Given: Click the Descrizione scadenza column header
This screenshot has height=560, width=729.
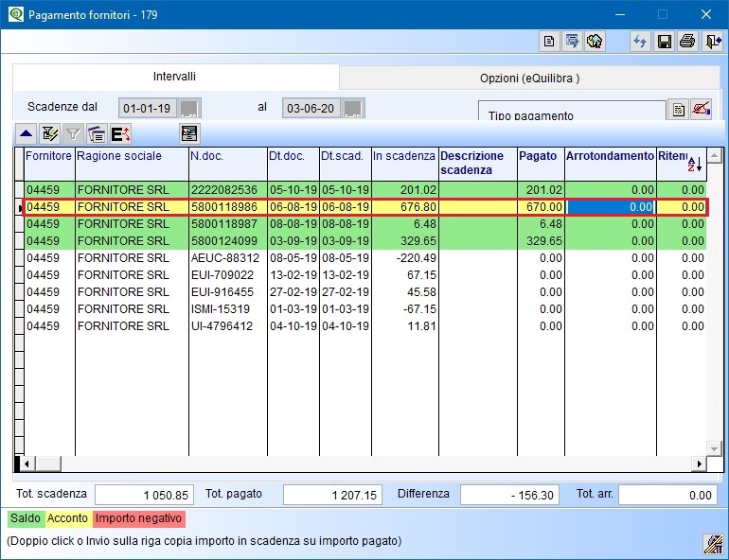Looking at the screenshot, I should pos(478,165).
